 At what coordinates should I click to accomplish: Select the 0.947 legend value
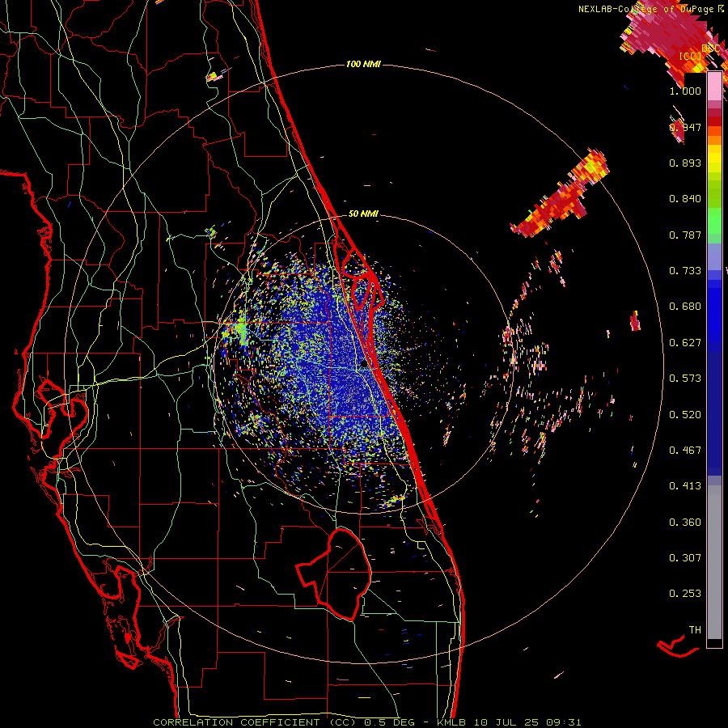pyautogui.click(x=685, y=127)
